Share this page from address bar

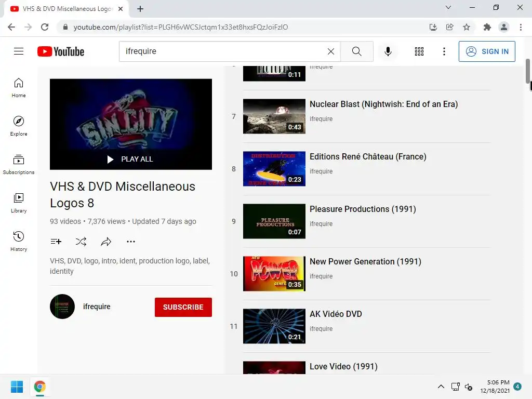(449, 27)
